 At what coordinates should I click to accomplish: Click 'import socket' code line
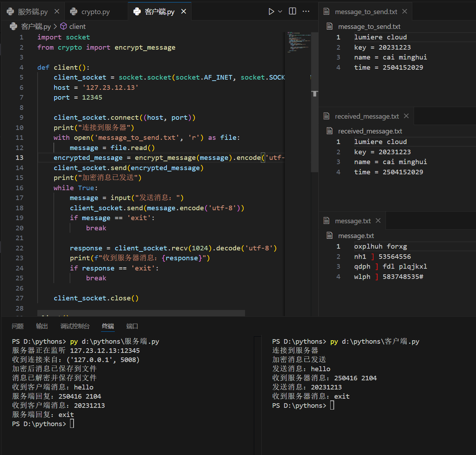click(64, 37)
